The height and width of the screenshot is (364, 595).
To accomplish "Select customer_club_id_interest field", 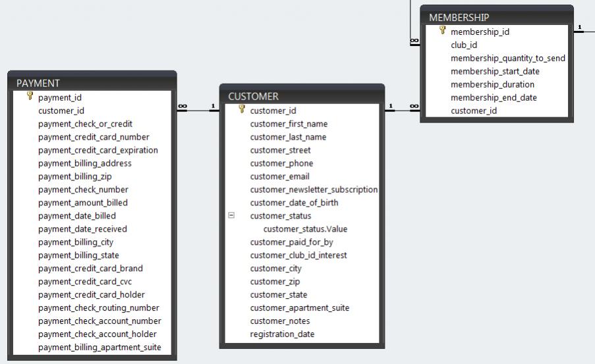I will [298, 255].
